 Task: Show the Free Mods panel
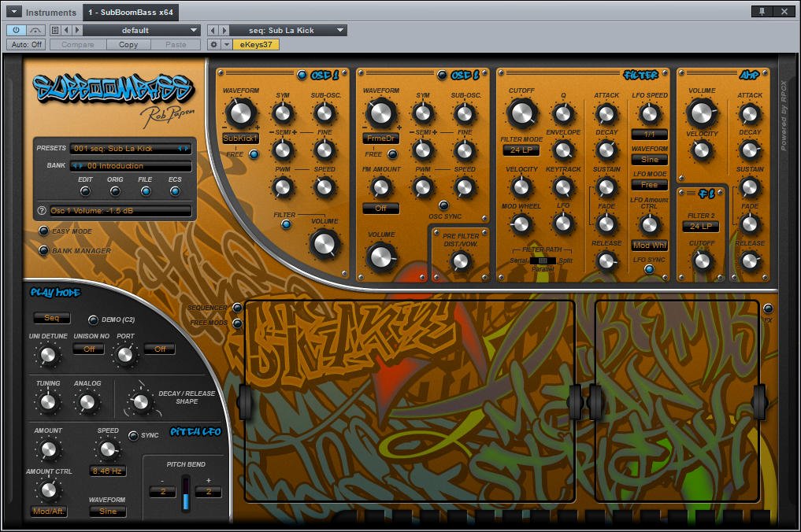coord(237,323)
